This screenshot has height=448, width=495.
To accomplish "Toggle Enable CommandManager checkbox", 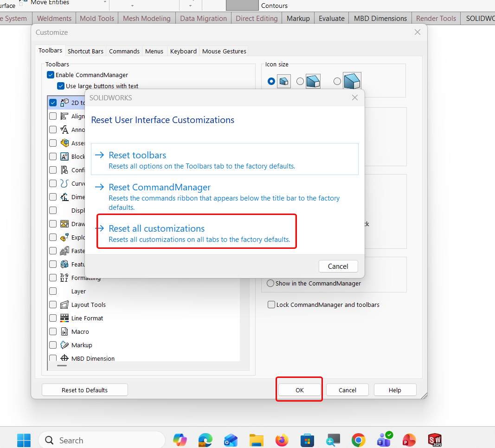I will coord(51,75).
